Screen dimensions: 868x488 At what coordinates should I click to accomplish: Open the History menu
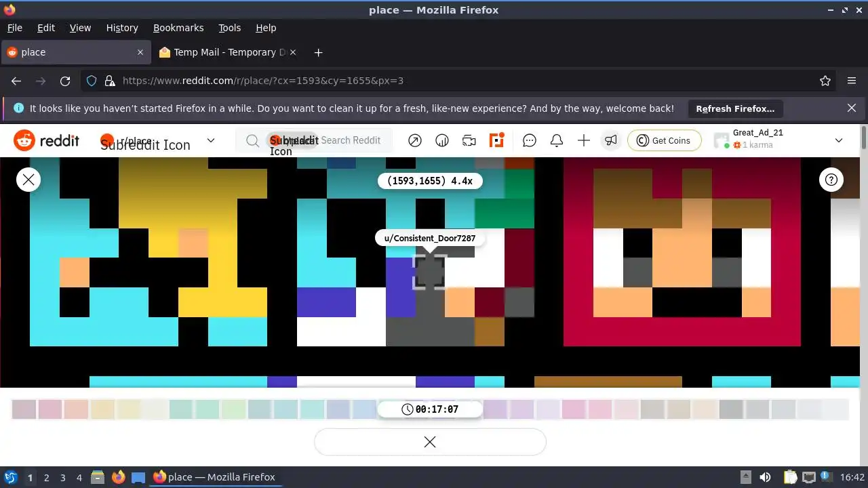122,28
